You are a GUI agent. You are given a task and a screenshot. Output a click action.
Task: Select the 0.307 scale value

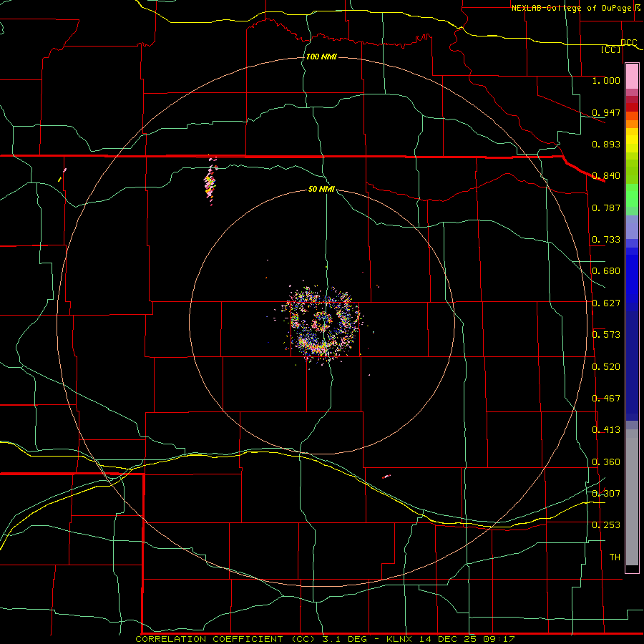point(606,493)
